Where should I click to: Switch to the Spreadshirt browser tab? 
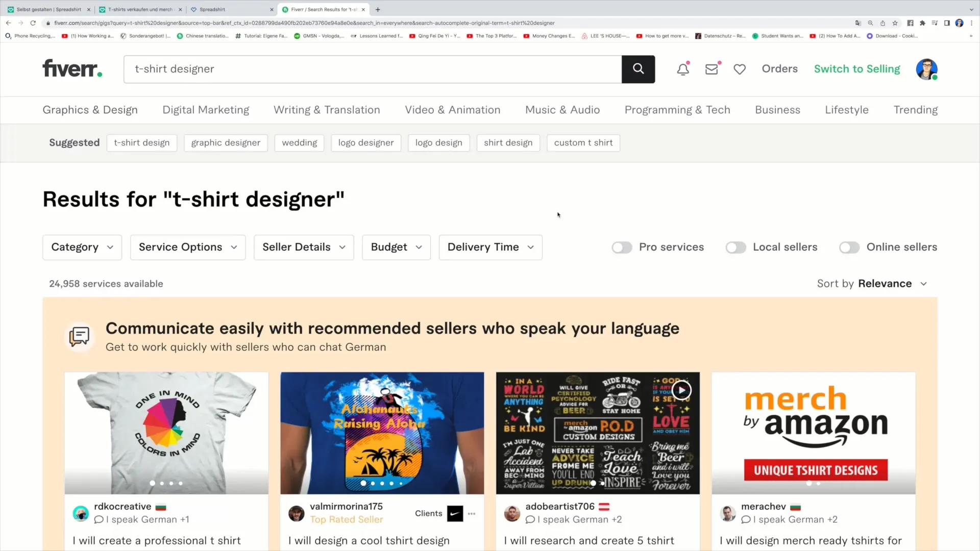click(231, 9)
